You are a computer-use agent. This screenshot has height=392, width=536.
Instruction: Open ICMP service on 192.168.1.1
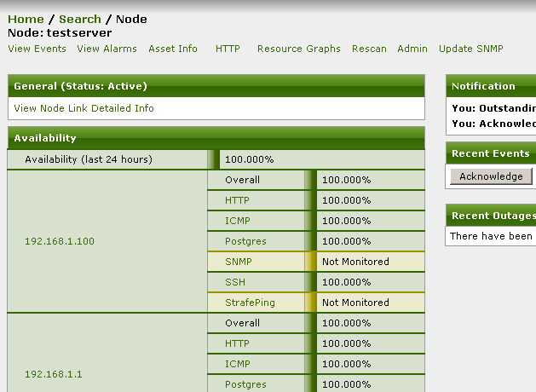tap(237, 364)
